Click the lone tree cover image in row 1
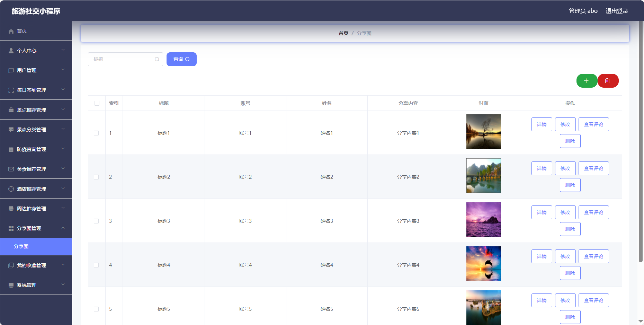The height and width of the screenshot is (325, 644). (x=484, y=132)
